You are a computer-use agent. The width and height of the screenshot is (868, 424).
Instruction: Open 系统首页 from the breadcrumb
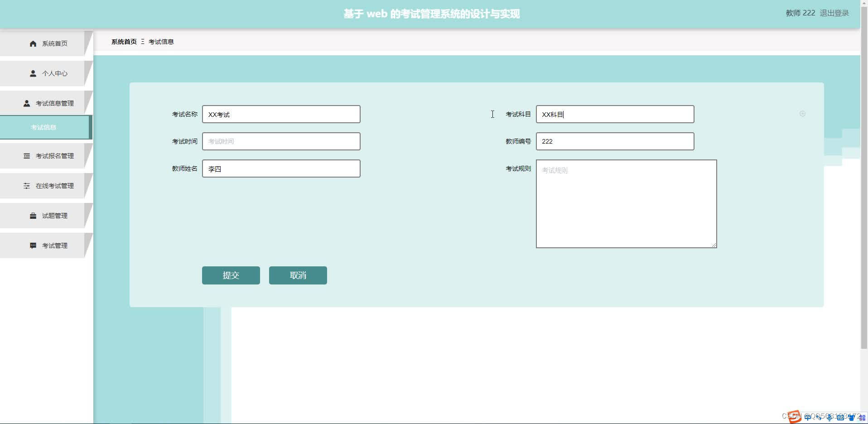coord(124,41)
